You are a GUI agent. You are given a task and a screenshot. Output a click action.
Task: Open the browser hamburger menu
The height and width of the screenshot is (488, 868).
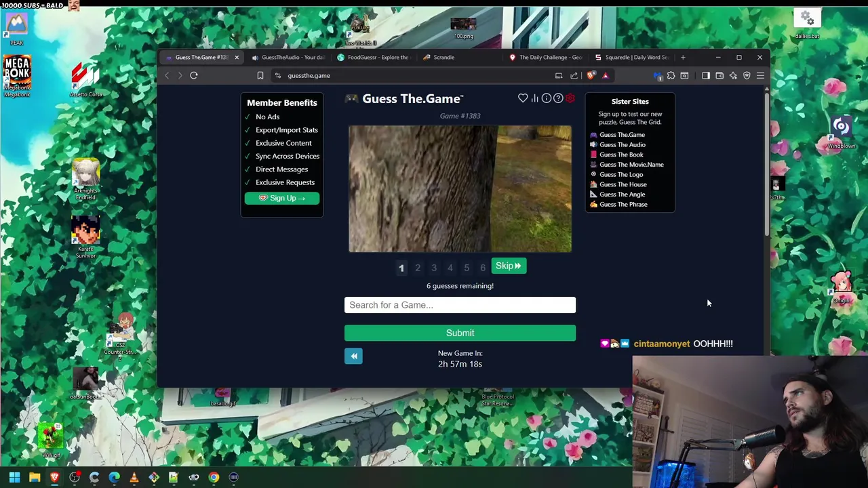tap(760, 75)
